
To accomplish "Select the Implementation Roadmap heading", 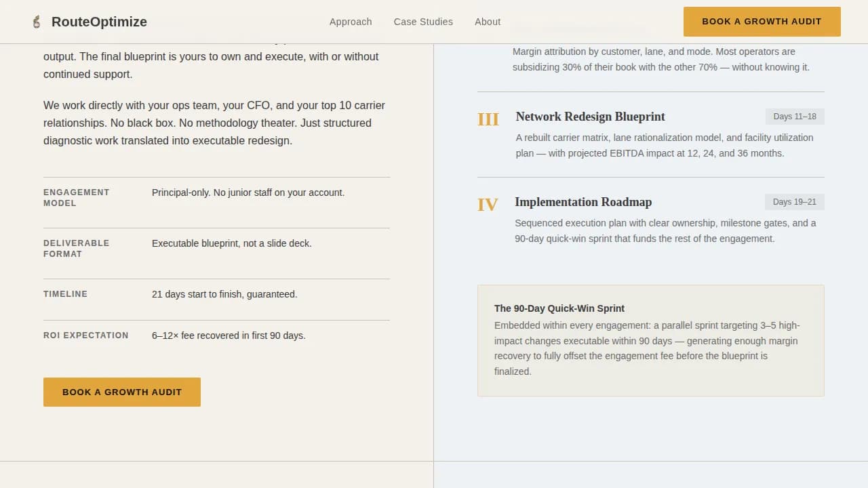I will click(583, 202).
